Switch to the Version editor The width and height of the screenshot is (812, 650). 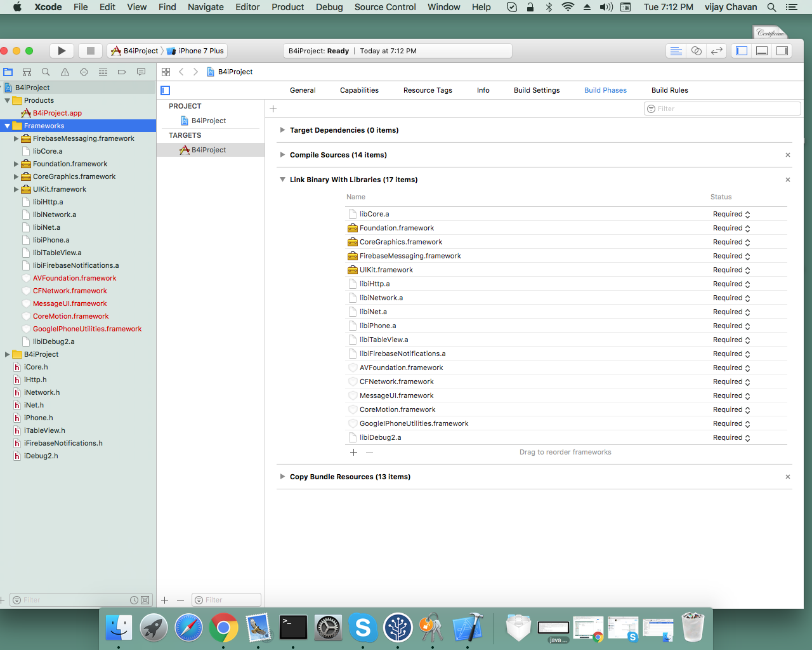[x=717, y=51]
